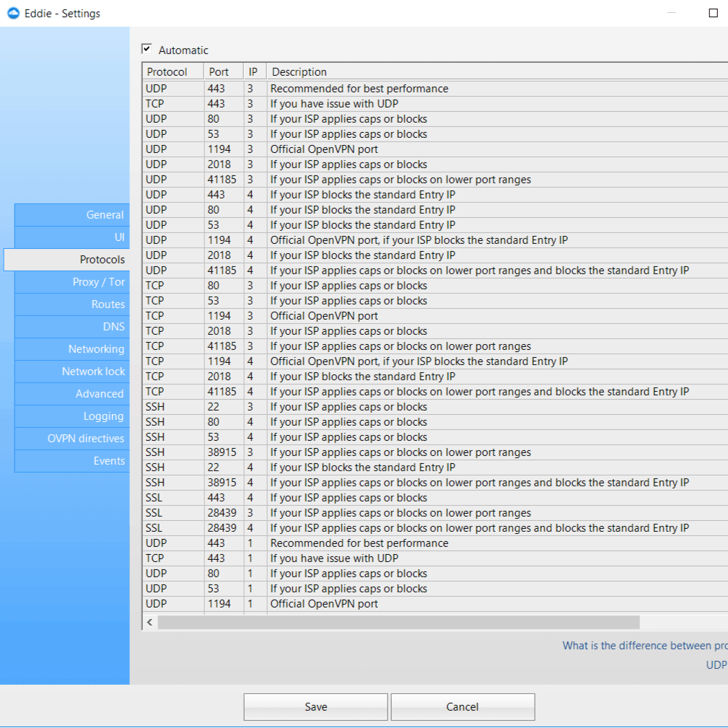Show the Advanced settings tab
Screen dimensions: 728x728
point(72,394)
